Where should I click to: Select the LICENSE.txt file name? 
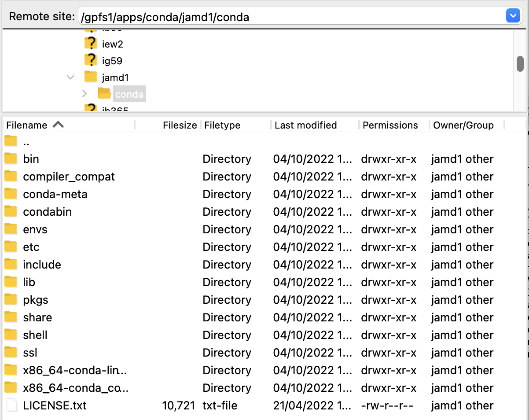click(55, 405)
